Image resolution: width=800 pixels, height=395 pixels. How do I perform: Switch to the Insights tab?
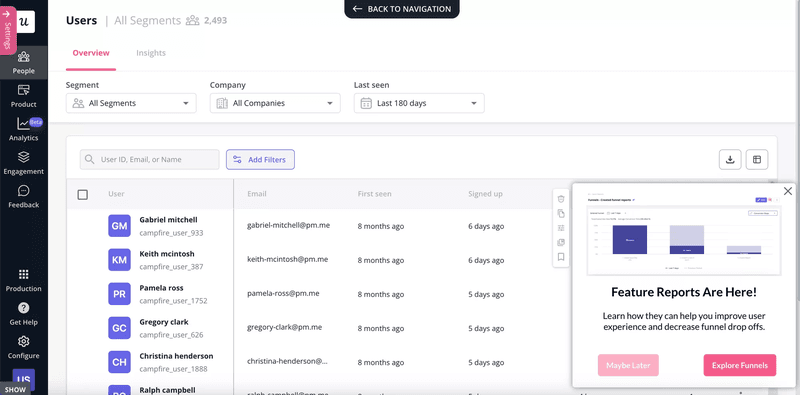[151, 53]
